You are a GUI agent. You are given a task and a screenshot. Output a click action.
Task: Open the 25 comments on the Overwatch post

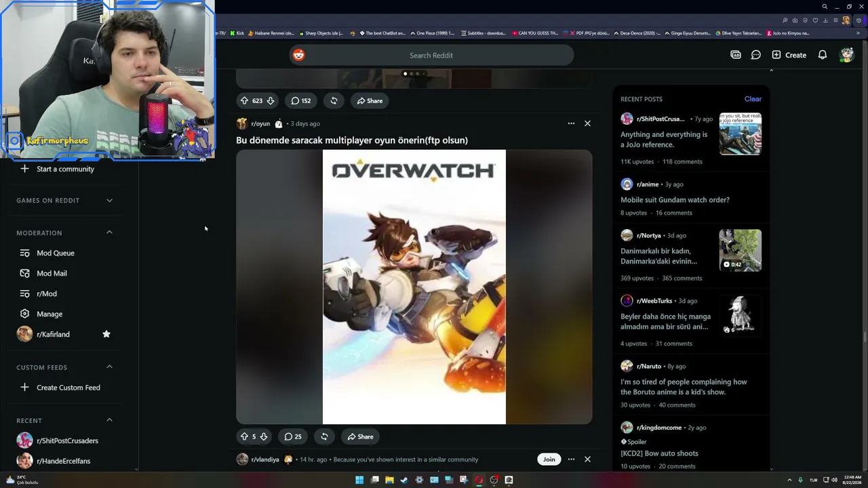[293, 436]
